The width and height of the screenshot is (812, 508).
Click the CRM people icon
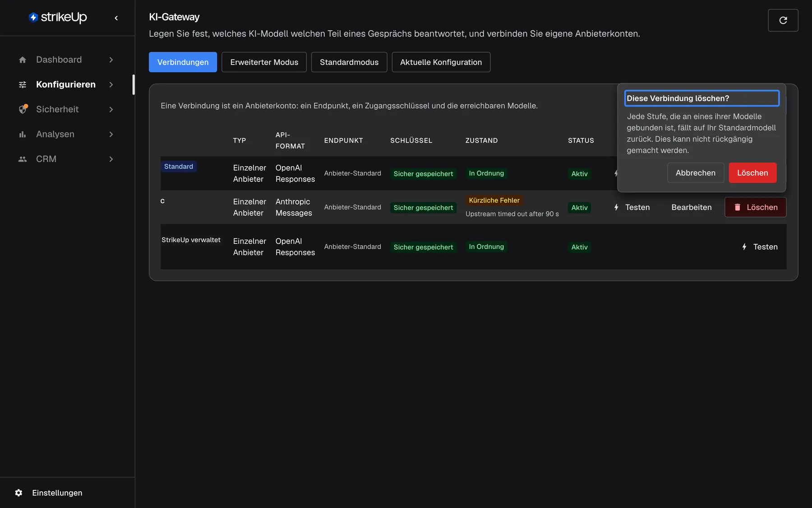pos(23,159)
